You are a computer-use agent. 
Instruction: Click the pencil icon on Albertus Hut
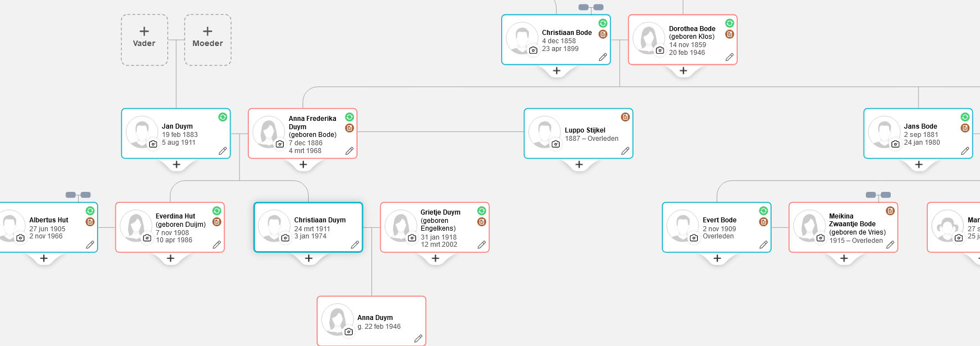90,245
